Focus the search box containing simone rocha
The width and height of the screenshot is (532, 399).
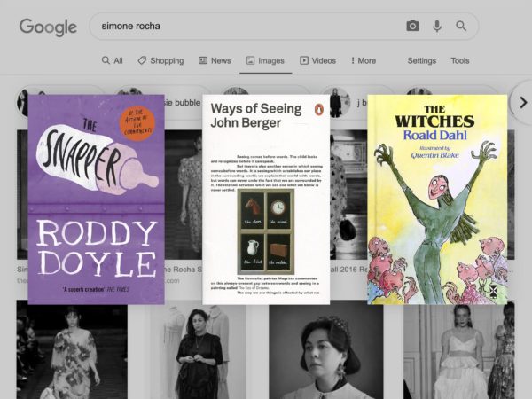[x=284, y=26]
